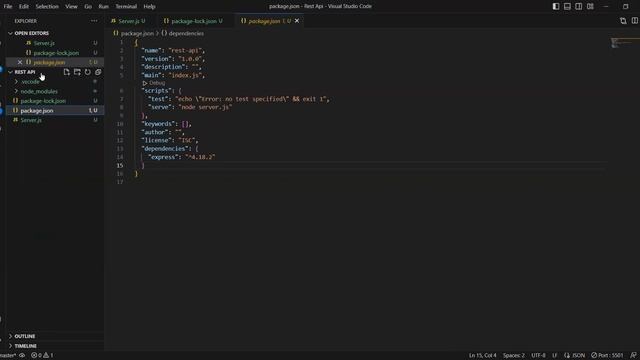Click the "keywords" key text
Screen dimensions: 640x360
(x=158, y=124)
